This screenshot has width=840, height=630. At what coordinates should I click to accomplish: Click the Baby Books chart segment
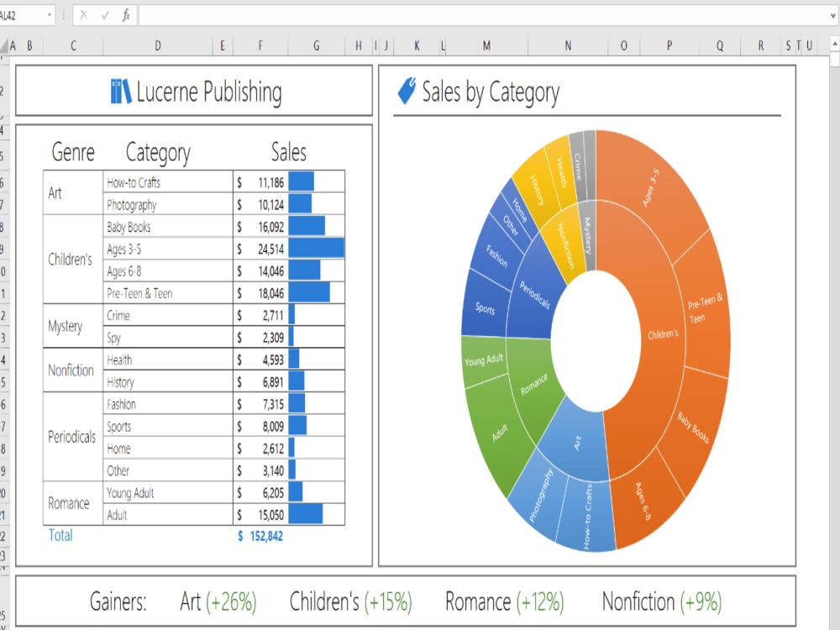pos(693,427)
